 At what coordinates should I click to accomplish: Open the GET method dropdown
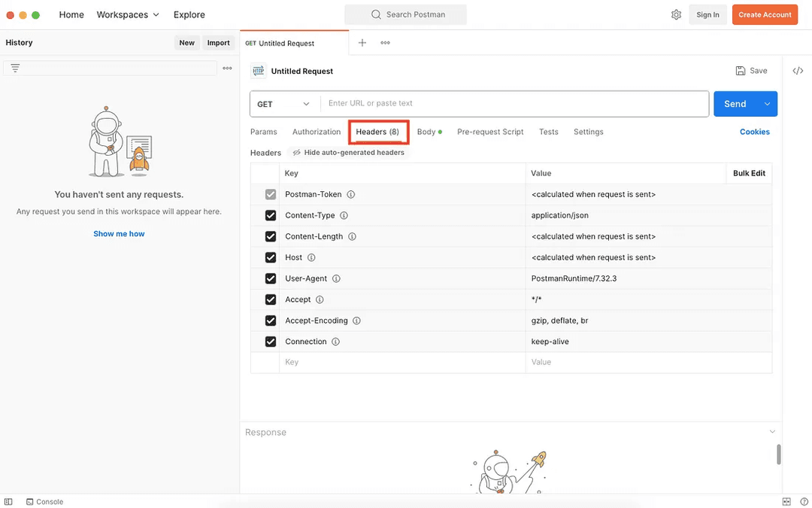point(283,104)
